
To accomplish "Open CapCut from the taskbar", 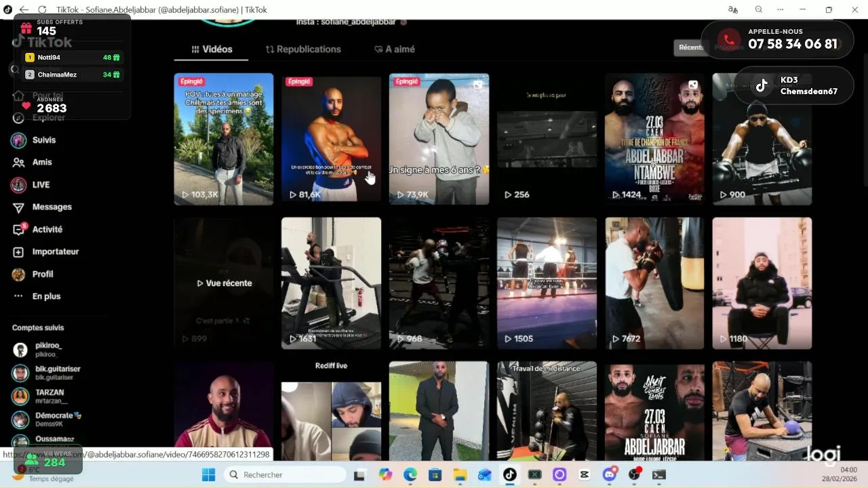I will (x=585, y=474).
